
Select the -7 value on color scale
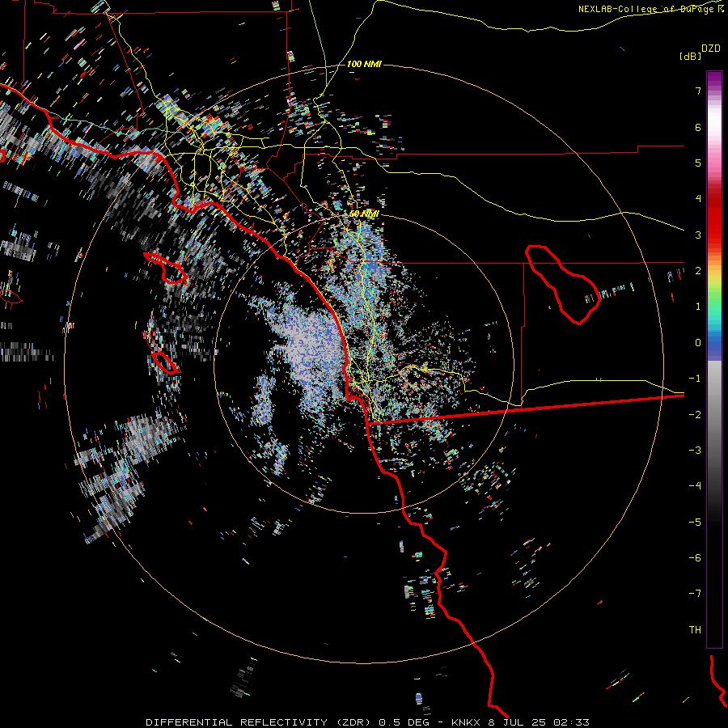tap(695, 594)
